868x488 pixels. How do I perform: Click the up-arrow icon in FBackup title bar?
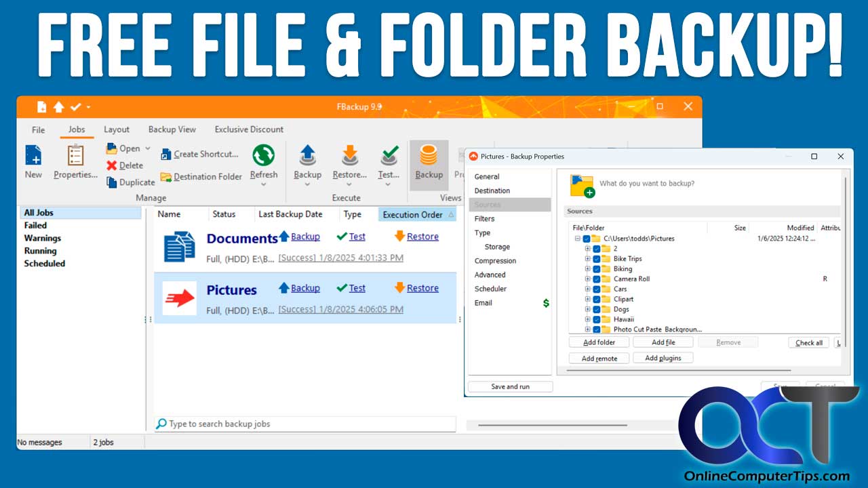click(59, 106)
